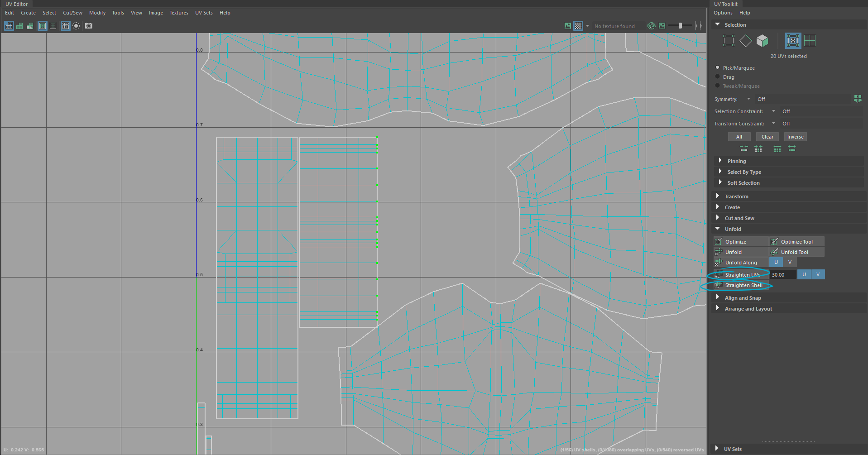Click the Straighten UVs angle input field

tap(782, 275)
